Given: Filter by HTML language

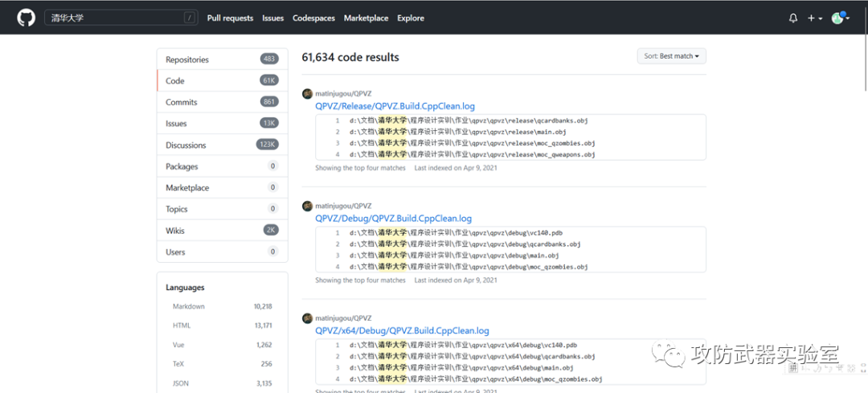Looking at the screenshot, I should click(x=222, y=325).
